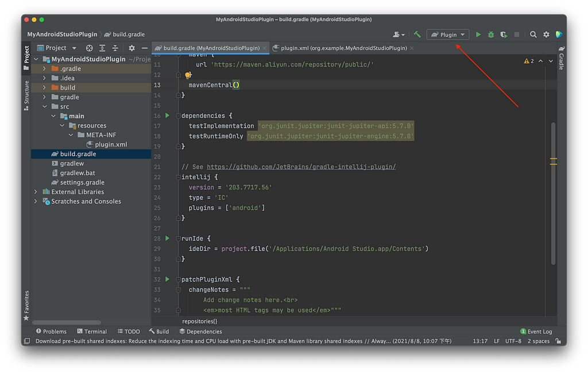Close the plugin.xml editor tab
This screenshot has height=374, width=588.
click(412, 48)
